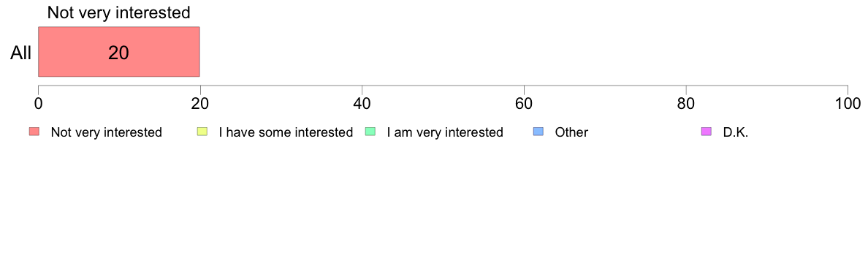Click the axis label 20
The image size is (868, 269).
(200, 104)
